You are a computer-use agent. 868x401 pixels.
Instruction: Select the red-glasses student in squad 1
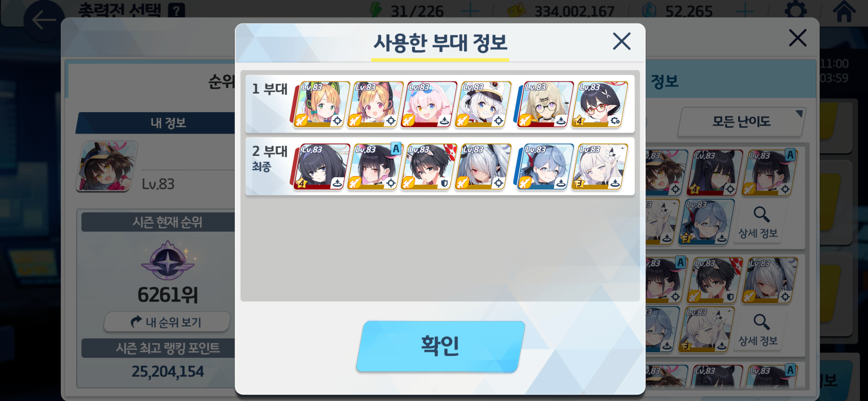(x=600, y=104)
